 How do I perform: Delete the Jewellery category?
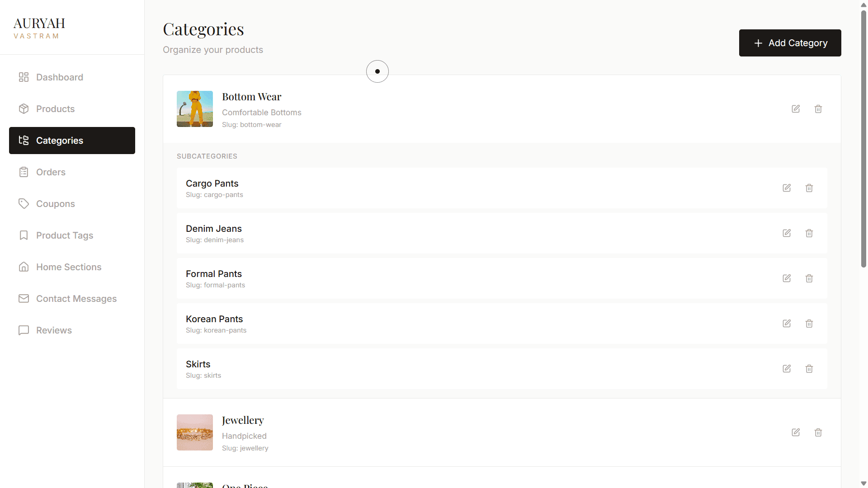[818, 432]
